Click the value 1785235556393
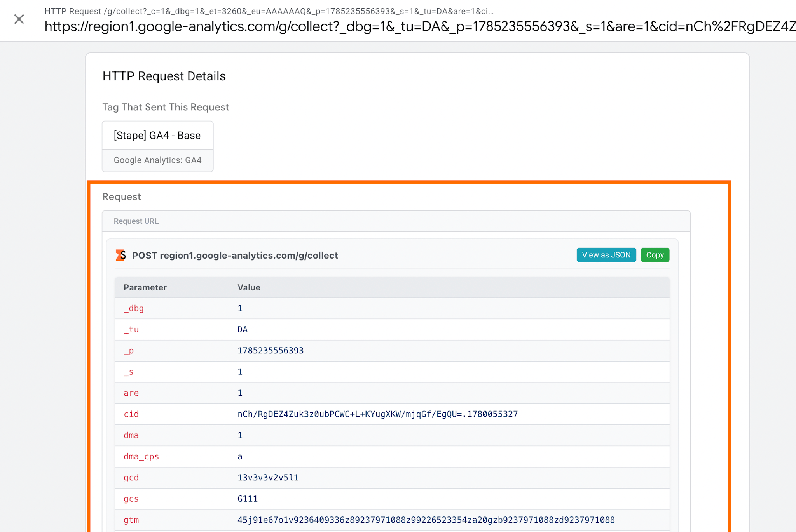Image resolution: width=796 pixels, height=532 pixels. [x=271, y=351]
